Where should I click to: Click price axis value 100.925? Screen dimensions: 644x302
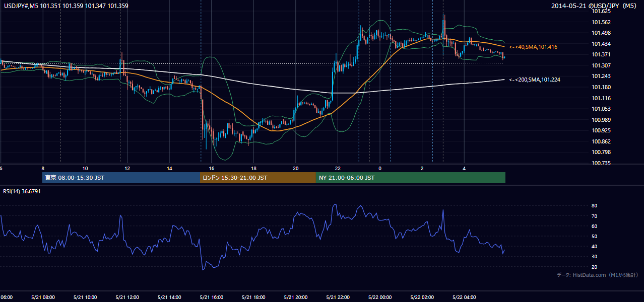(x=601, y=130)
